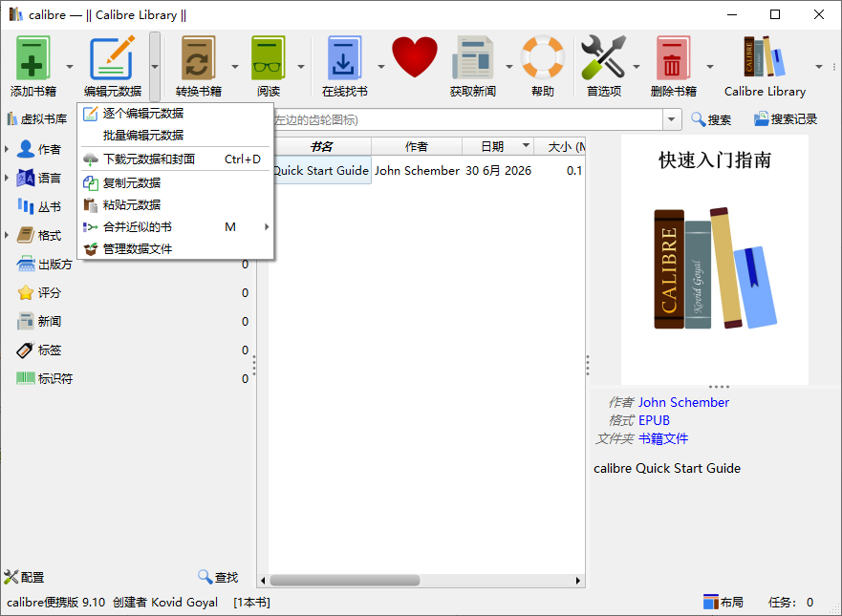Viewport: 842px width, 616px height.
Task: Sort by the Size (大小) column header
Action: [560, 146]
